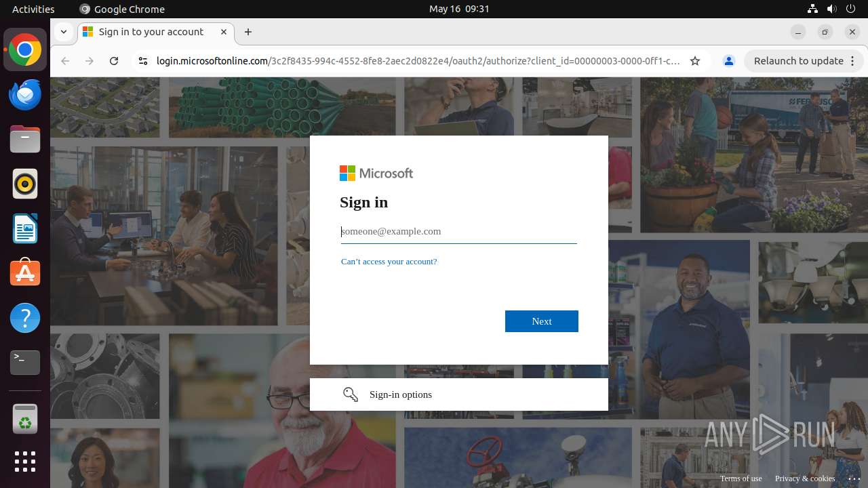868x488 pixels.
Task: Go forward in browser history
Action: click(x=90, y=61)
